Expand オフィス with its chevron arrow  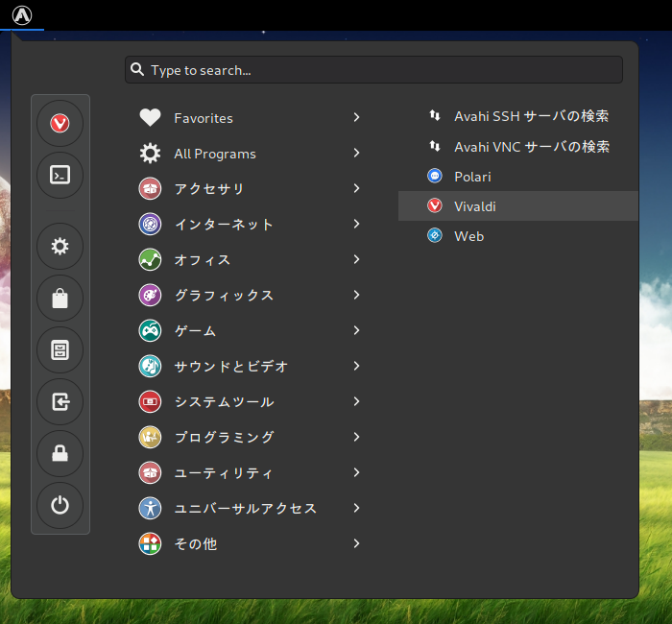pos(356,260)
